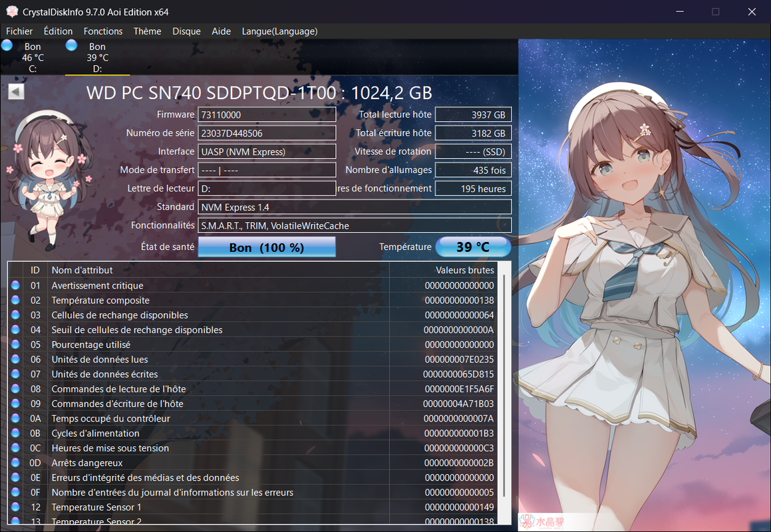Click status dot of Unités de données écrites
This screenshot has width=771, height=532.
click(15, 374)
